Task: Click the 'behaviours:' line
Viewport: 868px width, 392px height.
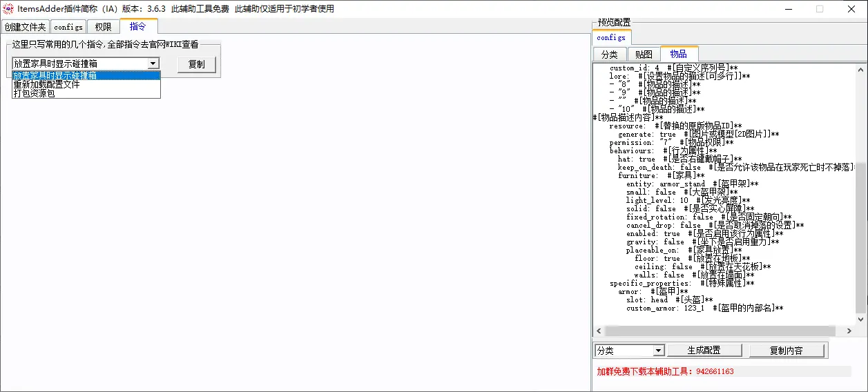Action: pyautogui.click(x=664, y=150)
